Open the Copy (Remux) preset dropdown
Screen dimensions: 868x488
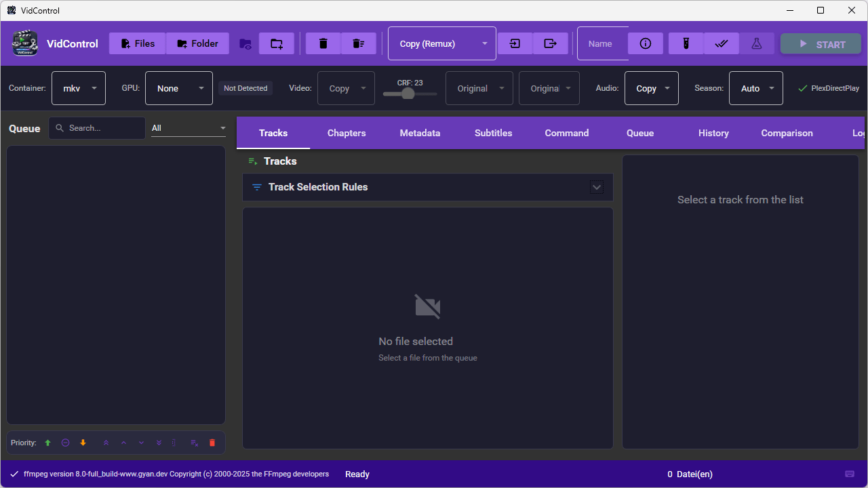pyautogui.click(x=442, y=43)
